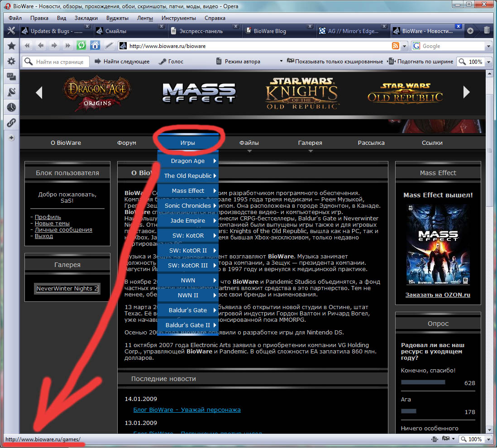Click the Mass Effect box cover image
This screenshot has width=497, height=448.
pyautogui.click(x=438, y=245)
